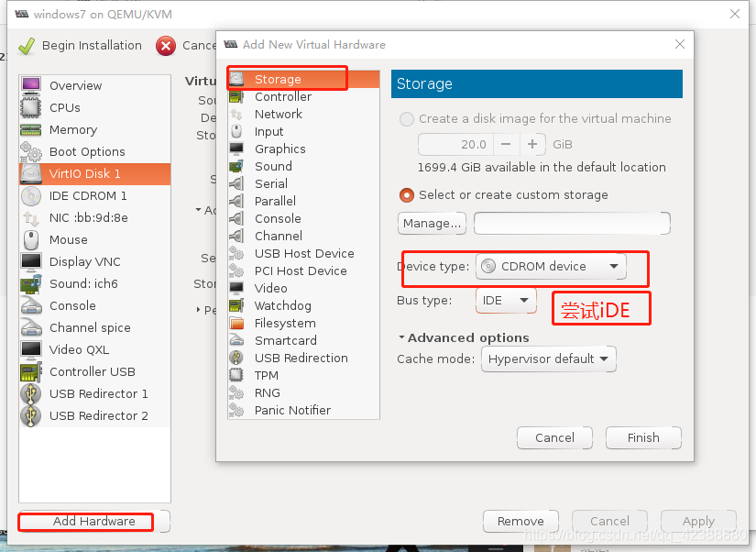Viewport: 756px width, 552px height.
Task: Select the TPM hardware type
Action: coord(266,375)
